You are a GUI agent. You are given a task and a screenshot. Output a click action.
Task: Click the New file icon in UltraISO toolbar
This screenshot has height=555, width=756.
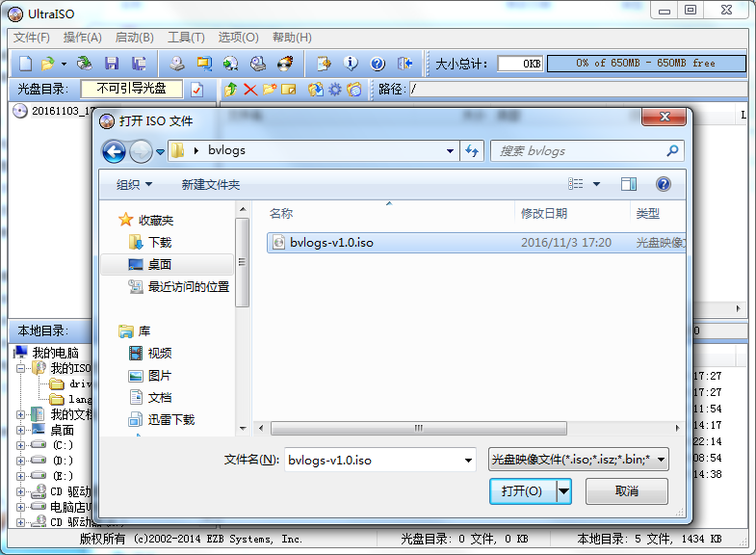tap(26, 64)
